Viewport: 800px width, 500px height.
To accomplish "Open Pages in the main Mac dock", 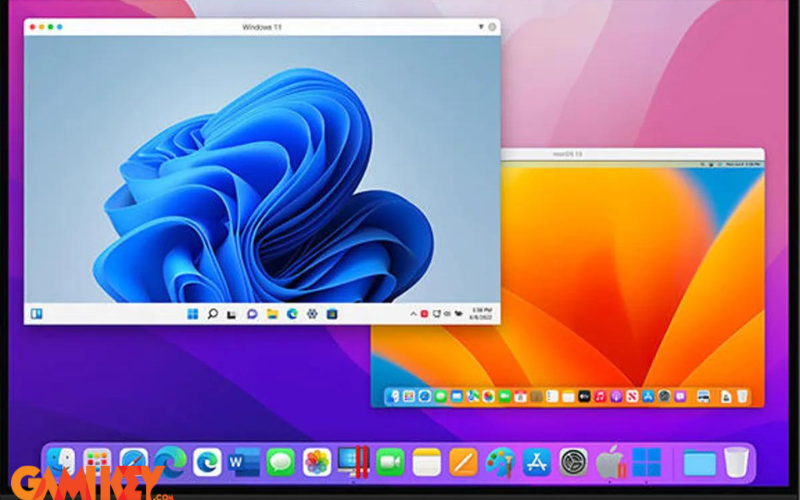I will pyautogui.click(x=463, y=462).
